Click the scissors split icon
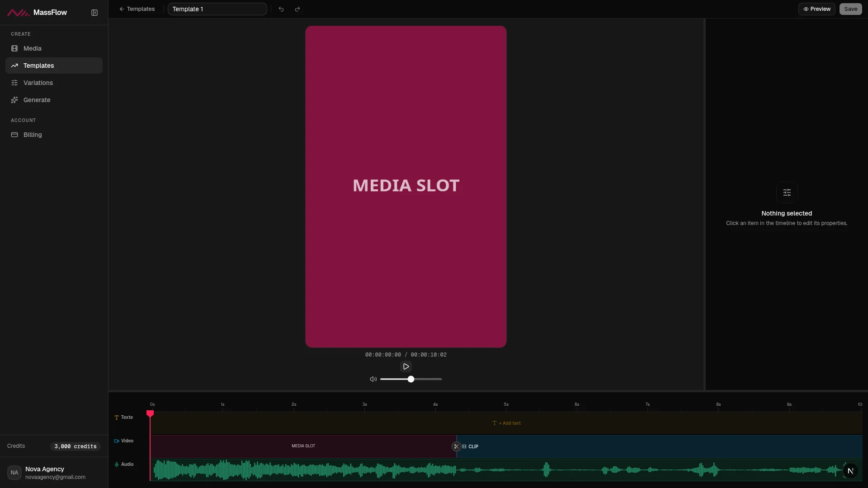The height and width of the screenshot is (488, 868). 456,446
